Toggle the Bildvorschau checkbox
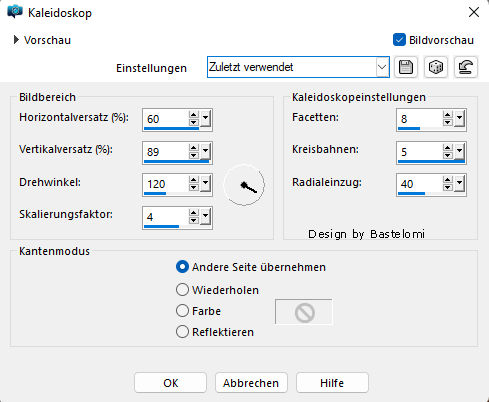The width and height of the screenshot is (489, 402). 399,40
